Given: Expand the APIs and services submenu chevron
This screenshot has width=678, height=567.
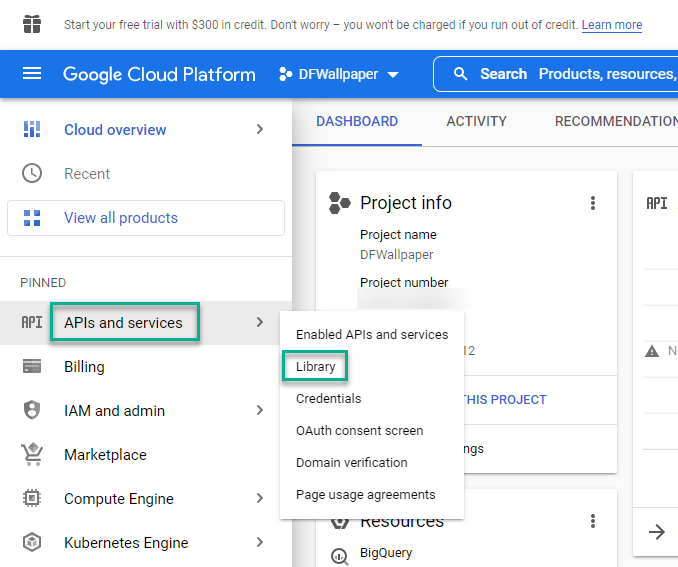Looking at the screenshot, I should [x=259, y=322].
